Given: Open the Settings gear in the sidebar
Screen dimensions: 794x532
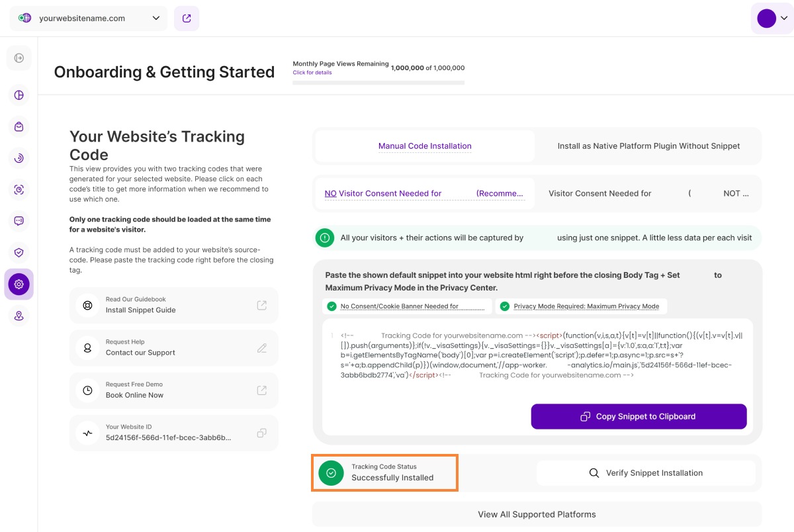Looking at the screenshot, I should 19,284.
